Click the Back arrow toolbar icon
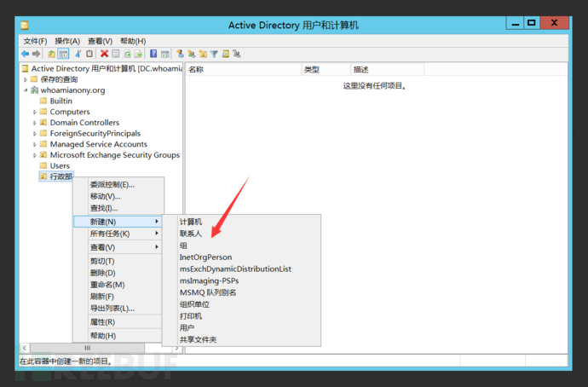Screen dimensions: 588x387 coord(25,54)
